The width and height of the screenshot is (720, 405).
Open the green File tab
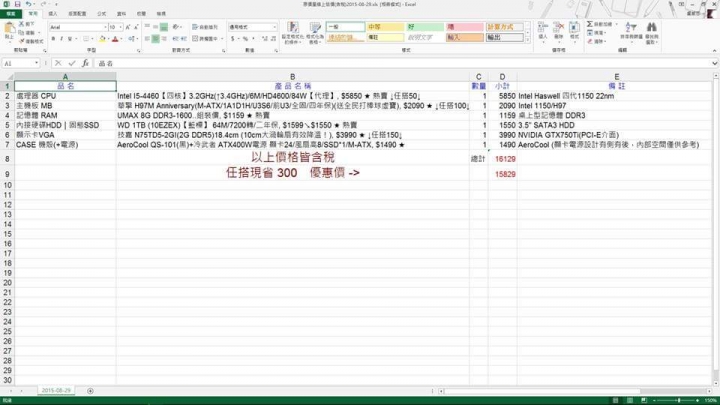click(11, 14)
